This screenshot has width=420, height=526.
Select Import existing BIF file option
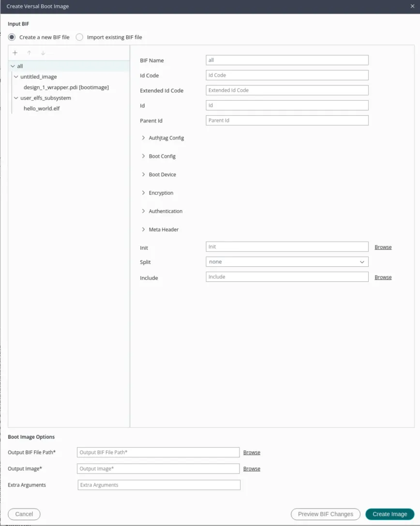[80, 37]
